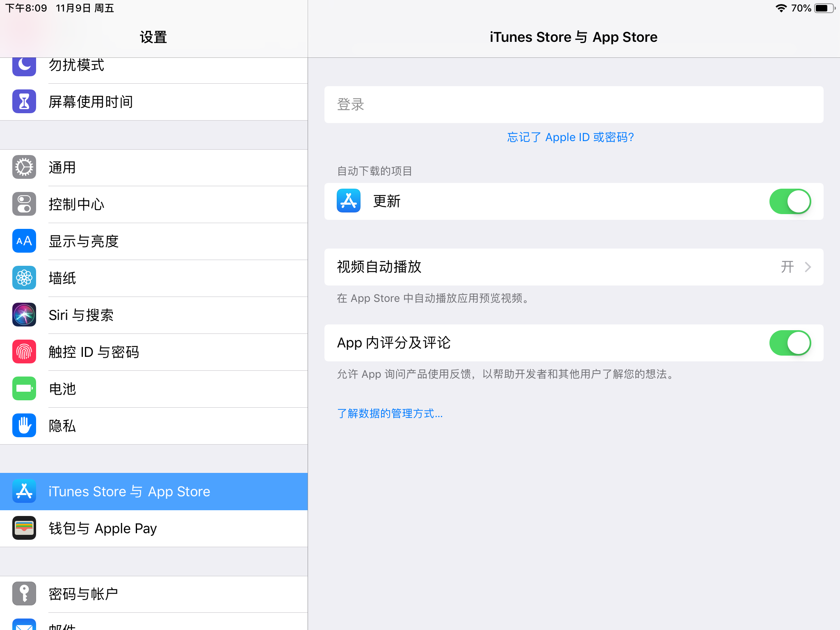Toggle the 更新 automatic downloads switch
Image resolution: width=840 pixels, height=630 pixels.
[x=790, y=201]
